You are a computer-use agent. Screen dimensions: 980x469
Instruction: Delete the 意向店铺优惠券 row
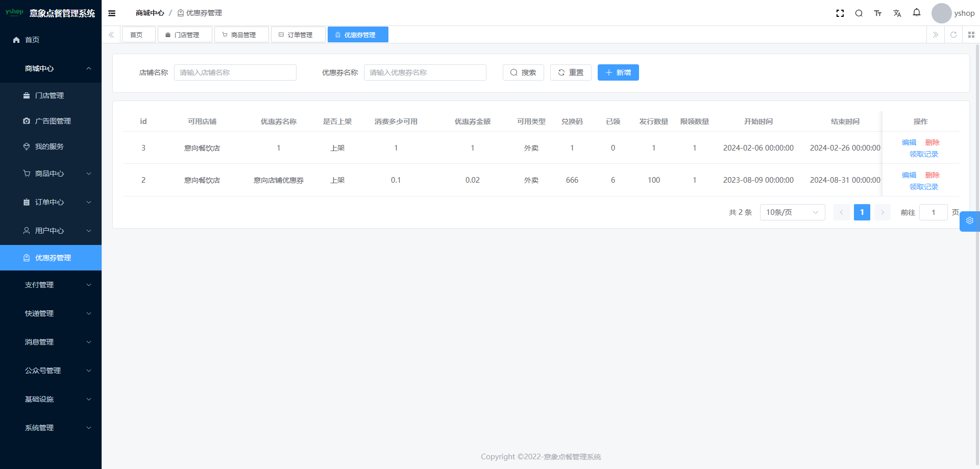[933, 175]
